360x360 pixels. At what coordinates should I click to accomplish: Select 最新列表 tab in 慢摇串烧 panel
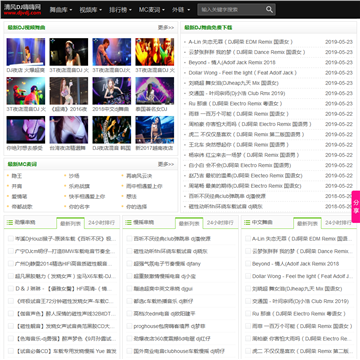[x=189, y=223]
